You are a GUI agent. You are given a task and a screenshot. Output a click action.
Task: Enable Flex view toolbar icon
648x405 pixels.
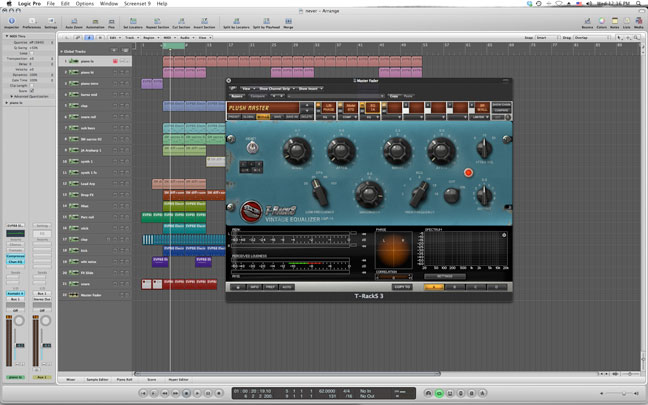pos(111,21)
